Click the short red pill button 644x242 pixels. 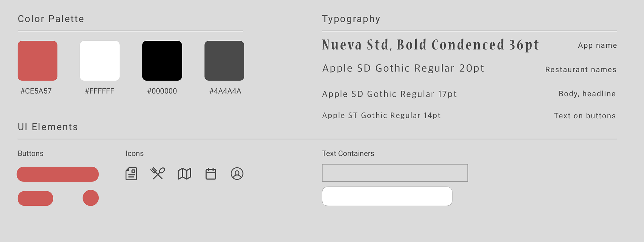coord(36,198)
